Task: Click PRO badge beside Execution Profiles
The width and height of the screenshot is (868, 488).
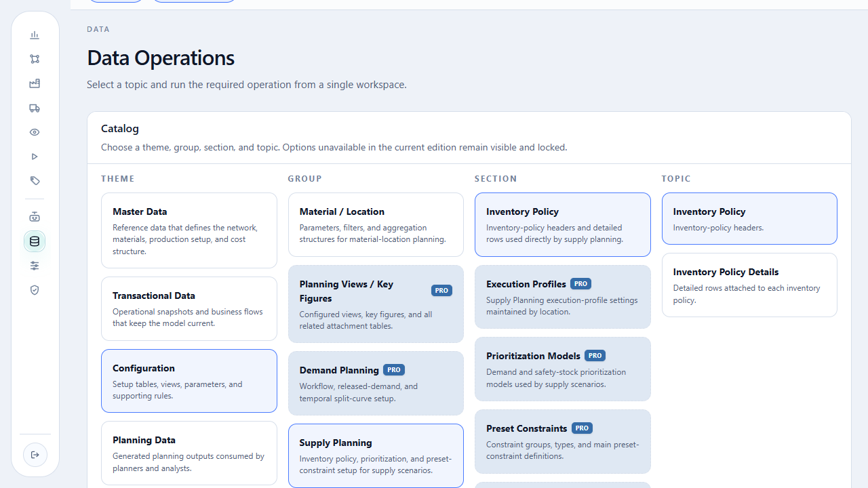Action: (580, 284)
